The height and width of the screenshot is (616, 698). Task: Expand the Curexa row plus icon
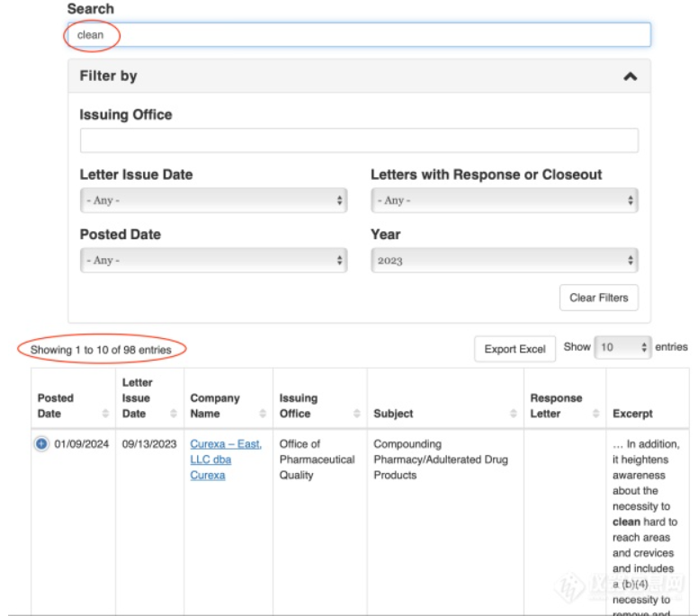(42, 444)
